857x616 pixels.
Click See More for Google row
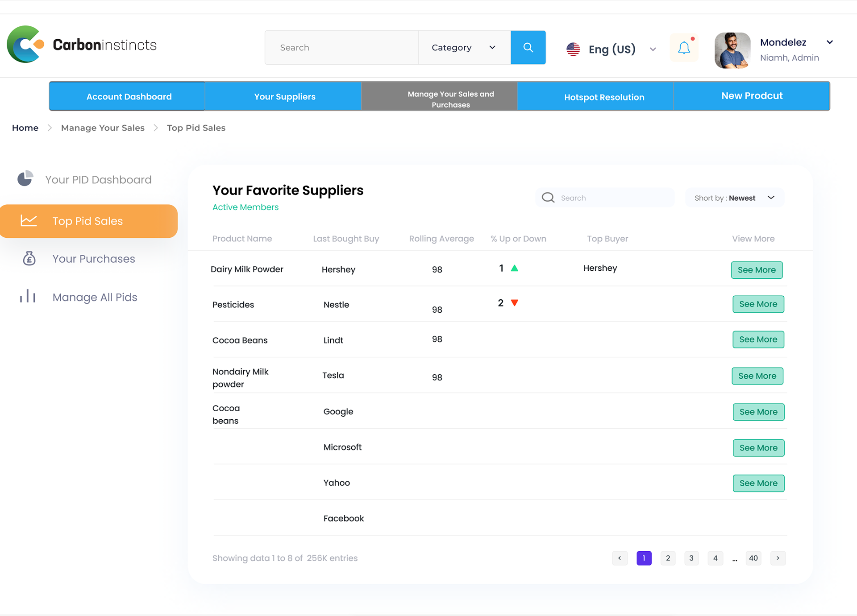pos(759,412)
